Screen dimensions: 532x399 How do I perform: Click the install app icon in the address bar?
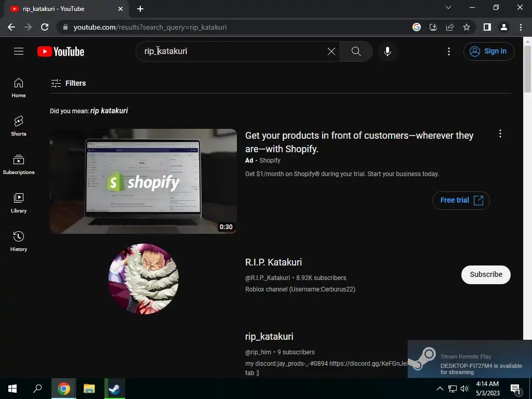point(433,27)
